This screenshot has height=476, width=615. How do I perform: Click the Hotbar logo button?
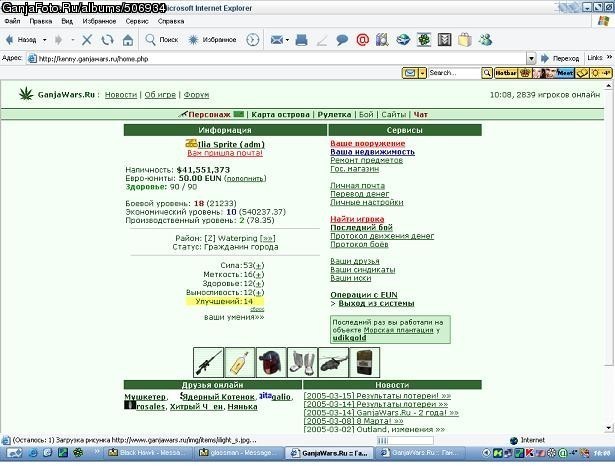click(x=506, y=73)
